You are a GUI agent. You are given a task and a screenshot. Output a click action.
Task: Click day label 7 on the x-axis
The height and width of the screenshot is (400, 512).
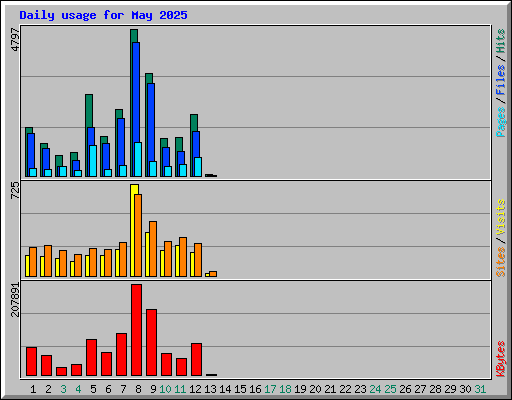[x=123, y=389]
